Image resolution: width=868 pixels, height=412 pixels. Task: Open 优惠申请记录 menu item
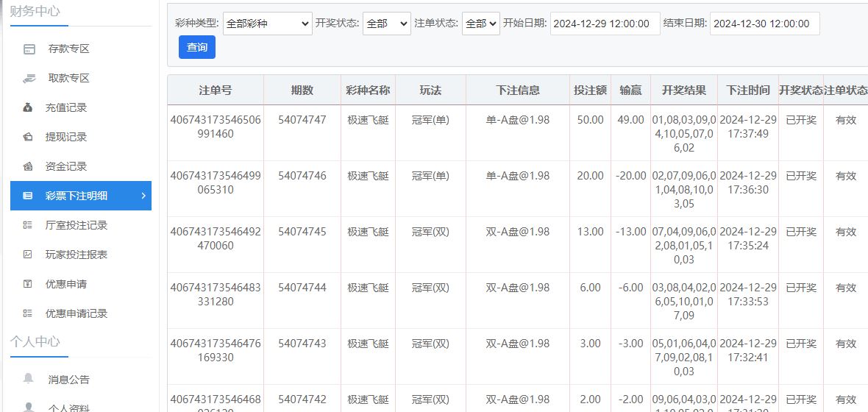click(77, 313)
